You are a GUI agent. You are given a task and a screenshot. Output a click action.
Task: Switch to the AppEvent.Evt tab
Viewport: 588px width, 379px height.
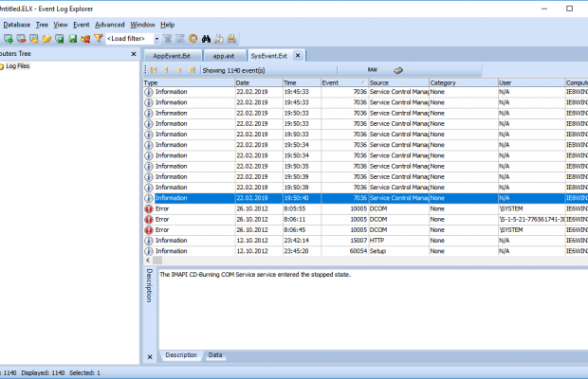pyautogui.click(x=171, y=56)
